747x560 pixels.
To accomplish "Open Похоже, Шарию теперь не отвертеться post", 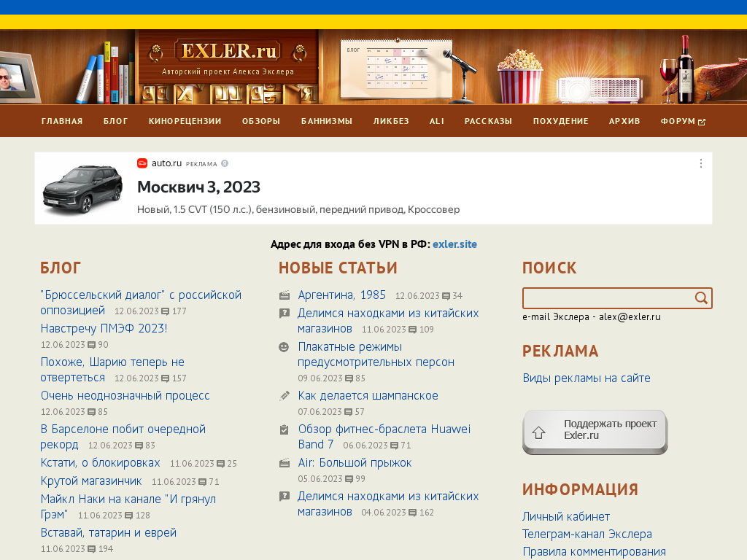I will coord(112,370).
